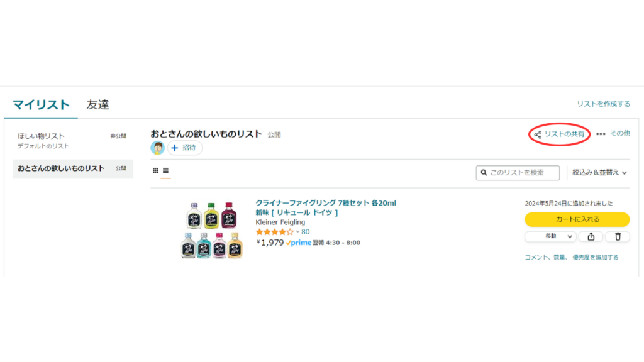Click the share icon beside 移動
The image size is (644, 362).
click(591, 236)
